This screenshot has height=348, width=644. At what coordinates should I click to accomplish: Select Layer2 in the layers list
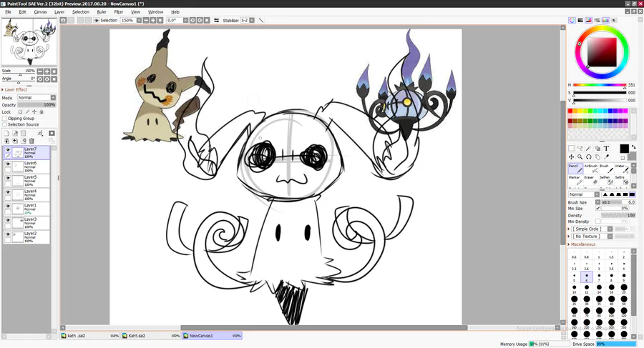coord(26,237)
